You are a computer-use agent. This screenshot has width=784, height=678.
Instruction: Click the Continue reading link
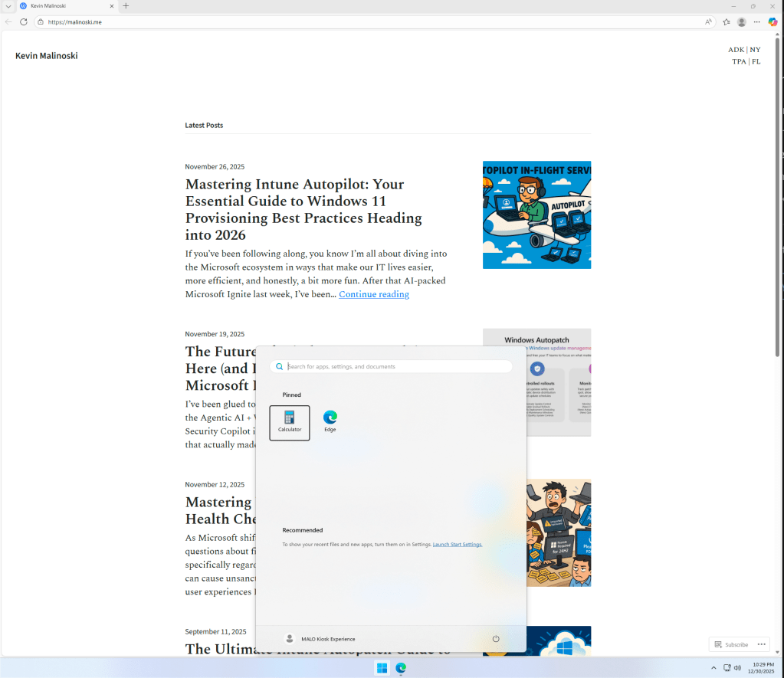click(x=374, y=294)
